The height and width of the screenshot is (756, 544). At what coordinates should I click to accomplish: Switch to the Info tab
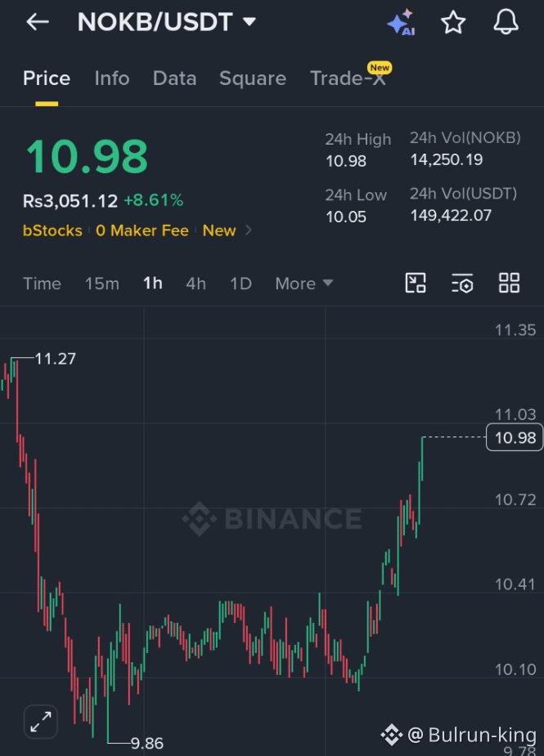112,78
